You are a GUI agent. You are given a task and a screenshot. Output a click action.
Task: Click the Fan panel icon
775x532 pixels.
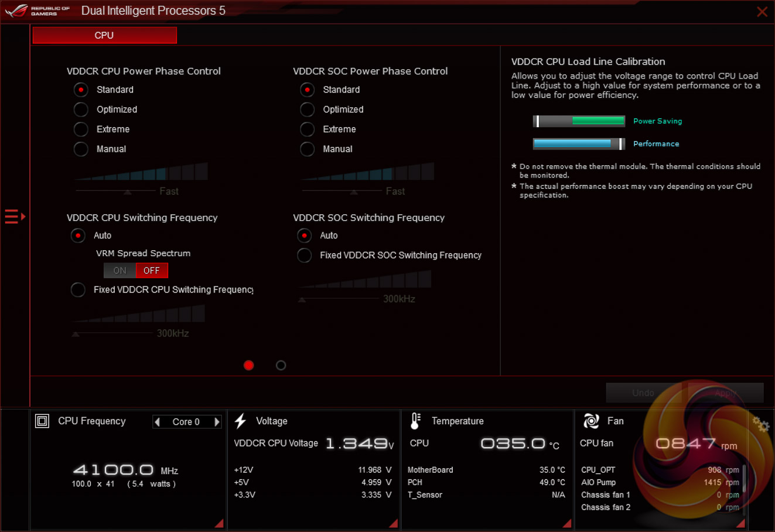(x=591, y=421)
